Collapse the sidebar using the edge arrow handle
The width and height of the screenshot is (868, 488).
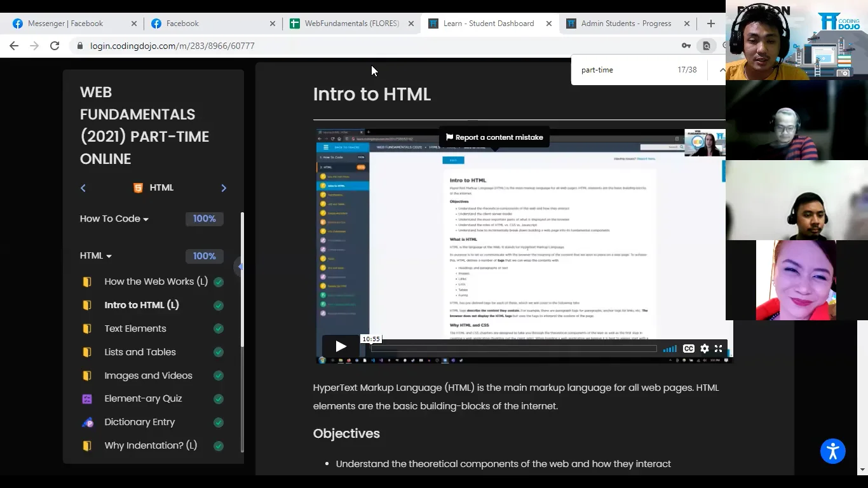[x=239, y=266]
